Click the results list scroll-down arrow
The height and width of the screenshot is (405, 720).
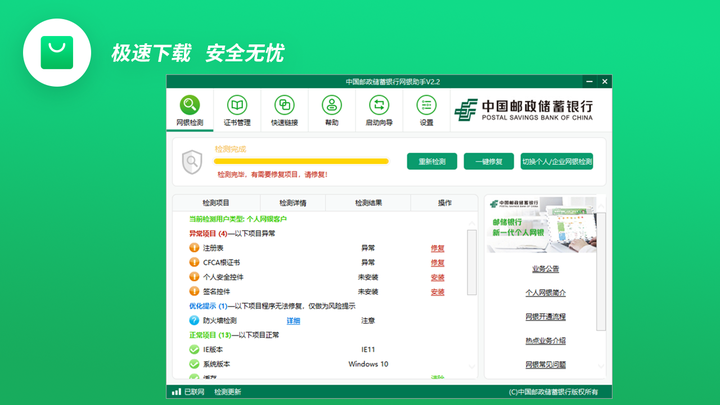click(472, 366)
